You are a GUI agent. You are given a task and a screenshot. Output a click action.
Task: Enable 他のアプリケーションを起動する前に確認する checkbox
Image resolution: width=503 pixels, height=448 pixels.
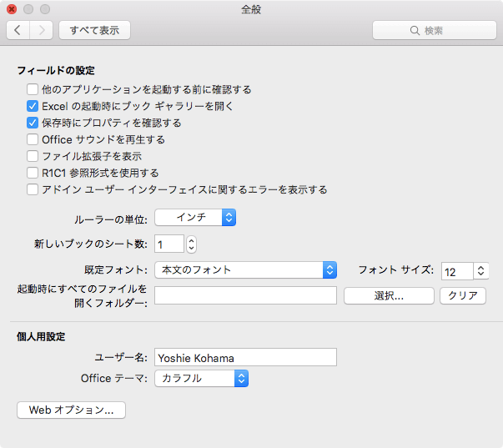(x=33, y=89)
